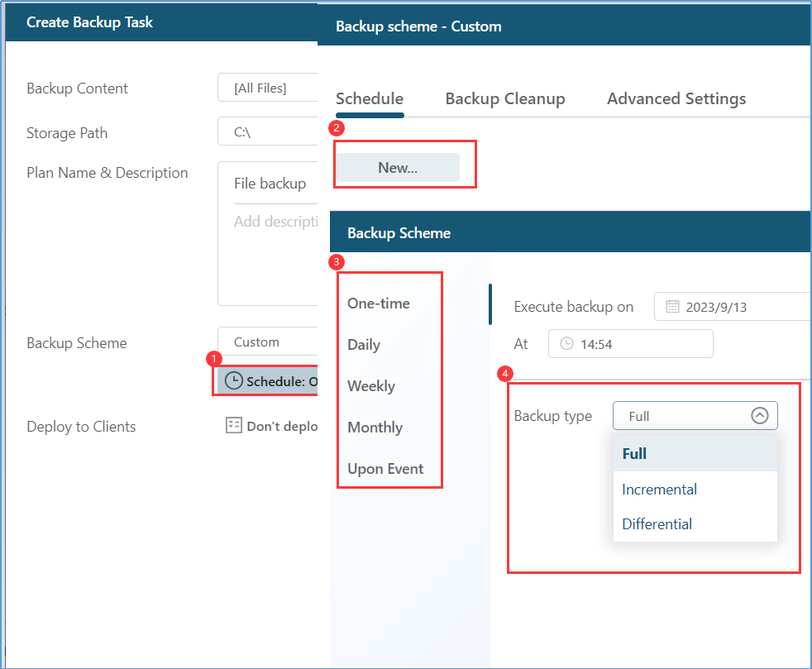Viewport: 812px width, 669px height.
Task: Switch to the Backup Cleanup tab
Action: pyautogui.click(x=504, y=99)
